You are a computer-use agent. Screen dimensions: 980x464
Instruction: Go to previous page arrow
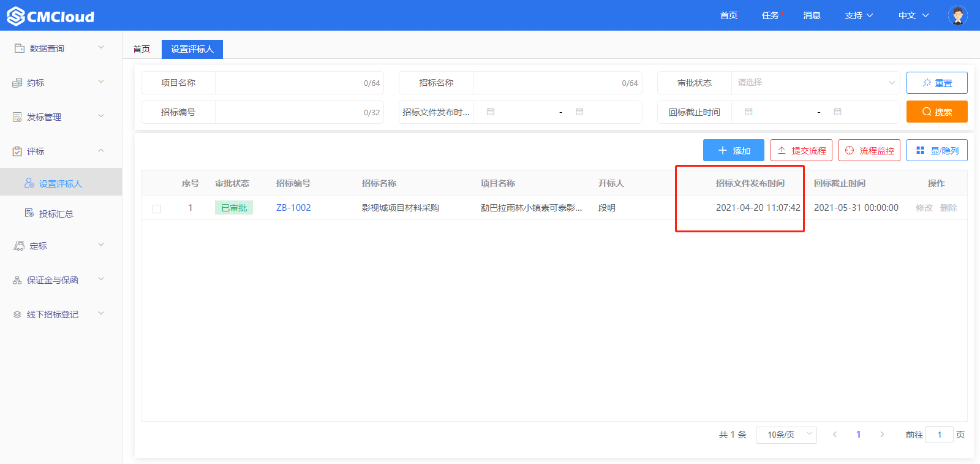834,435
